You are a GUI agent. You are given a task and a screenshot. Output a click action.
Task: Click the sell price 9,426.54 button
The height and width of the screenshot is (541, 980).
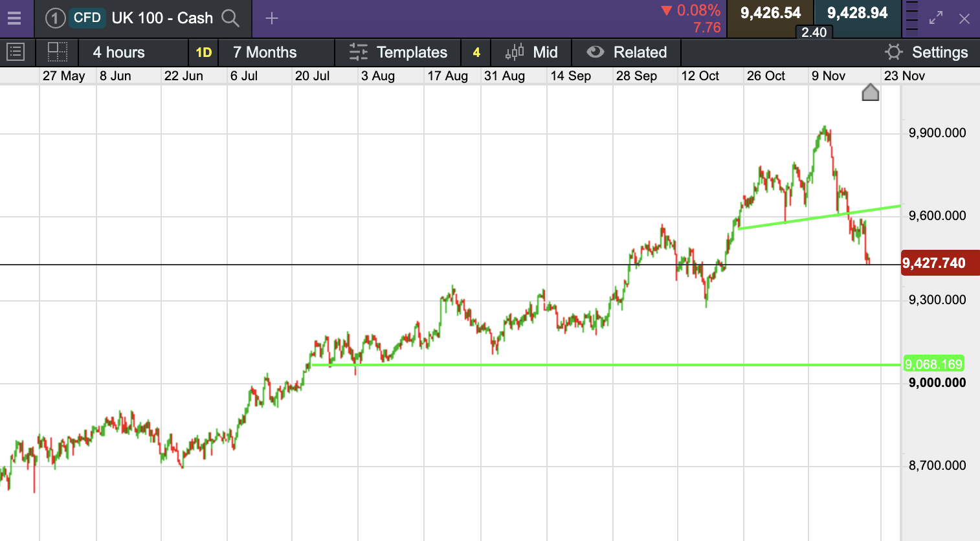(x=770, y=14)
